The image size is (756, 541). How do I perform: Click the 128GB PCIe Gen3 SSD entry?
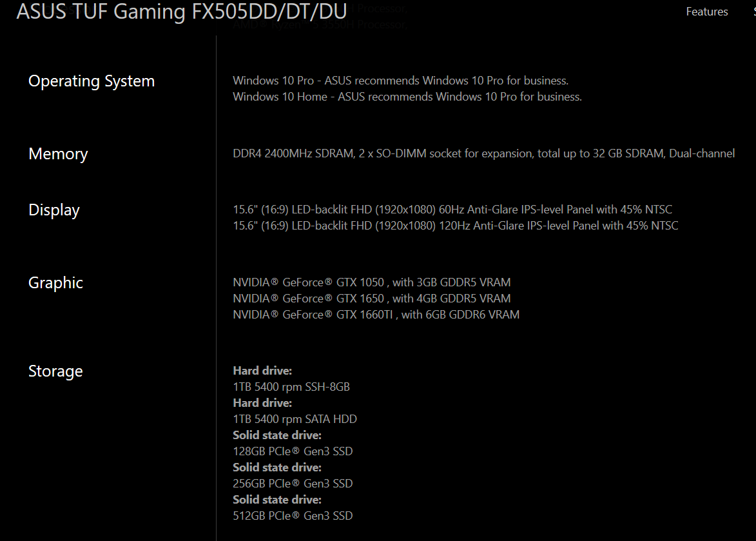click(x=293, y=452)
